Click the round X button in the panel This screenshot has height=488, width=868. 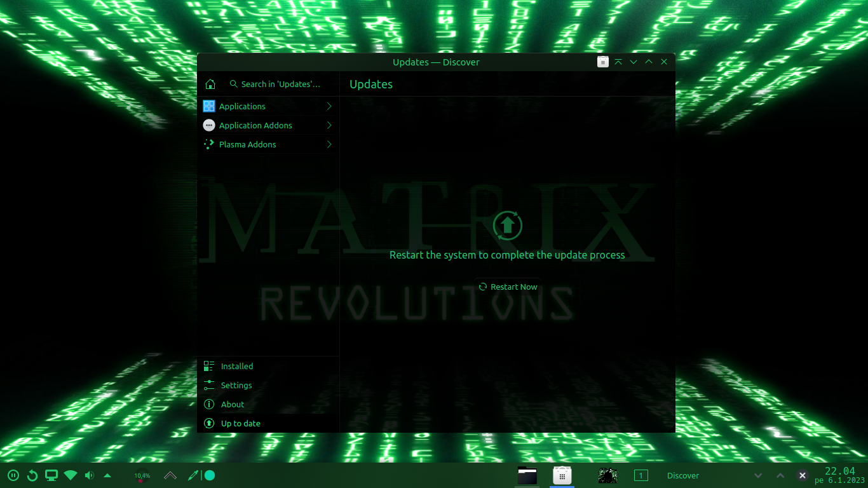coord(803,475)
